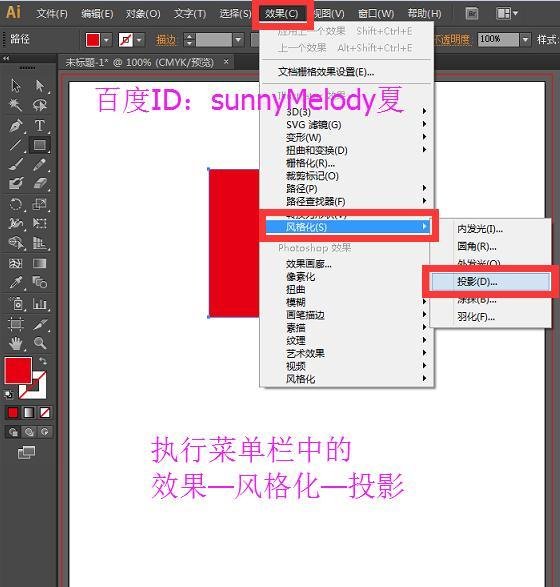Open stroke weight dropdown list
Image resolution: width=560 pixels, height=587 pixels.
238,40
